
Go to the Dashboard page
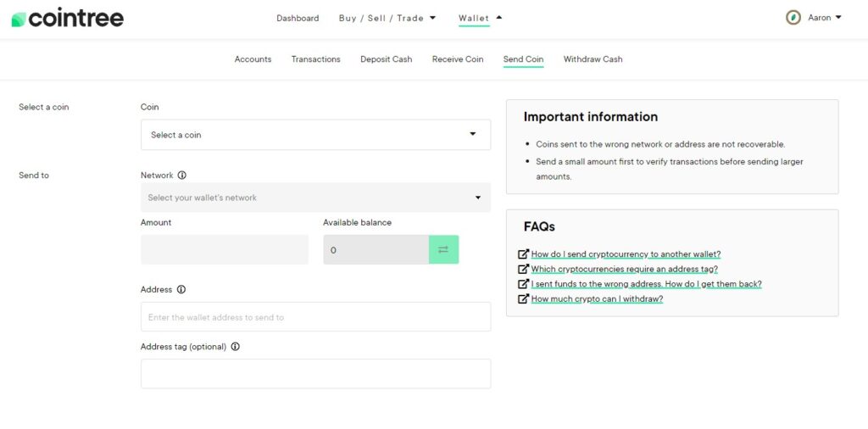[298, 18]
